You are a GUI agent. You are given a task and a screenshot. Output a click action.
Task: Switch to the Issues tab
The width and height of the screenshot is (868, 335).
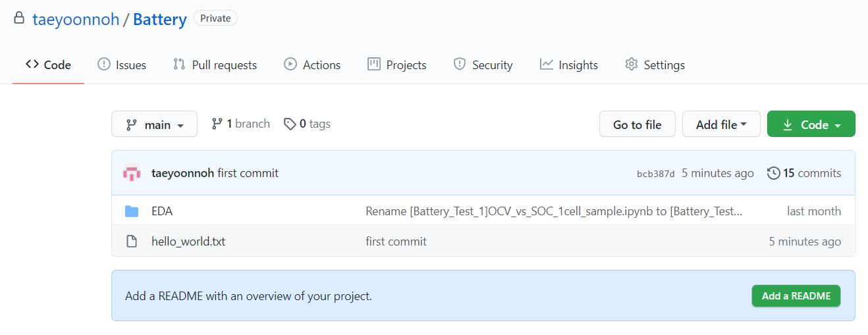pyautogui.click(x=122, y=64)
